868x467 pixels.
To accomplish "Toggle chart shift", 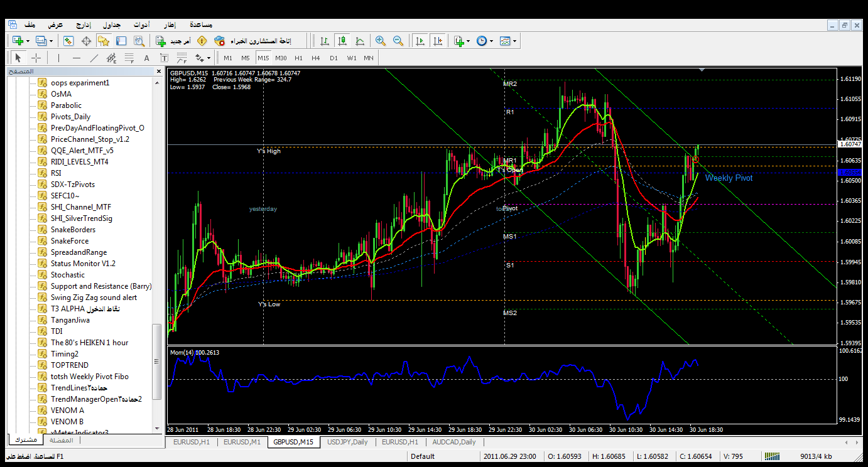I will coord(438,41).
